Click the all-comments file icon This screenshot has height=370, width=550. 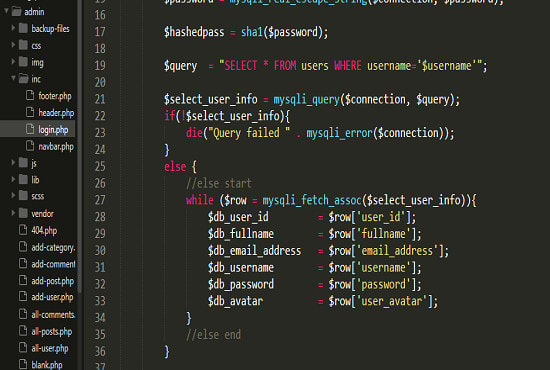[x=23, y=313]
